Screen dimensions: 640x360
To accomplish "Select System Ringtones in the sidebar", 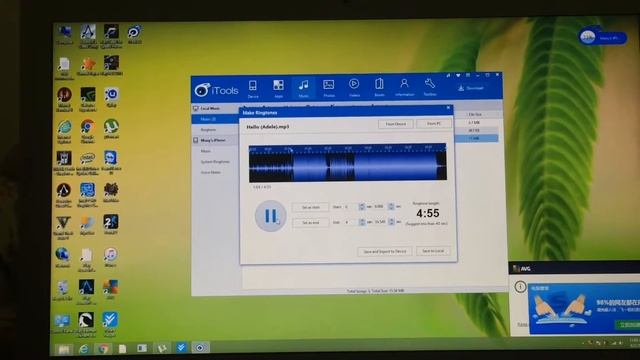I will coord(215,162).
